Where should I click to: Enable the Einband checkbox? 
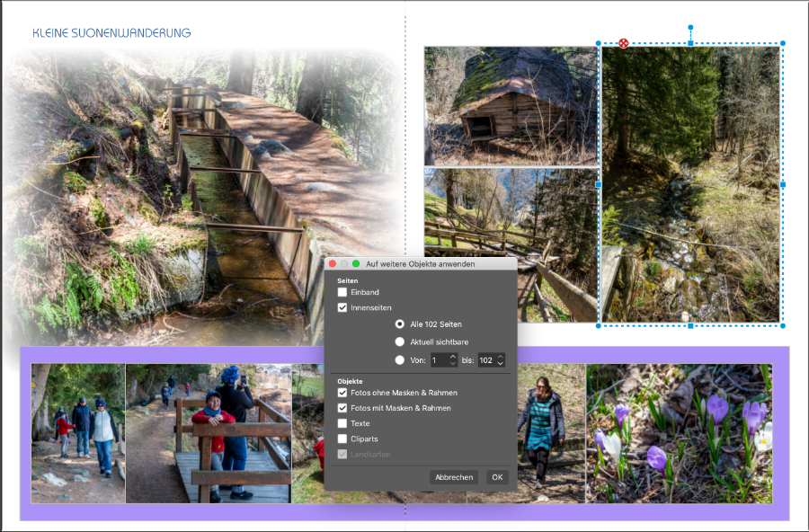tap(342, 292)
